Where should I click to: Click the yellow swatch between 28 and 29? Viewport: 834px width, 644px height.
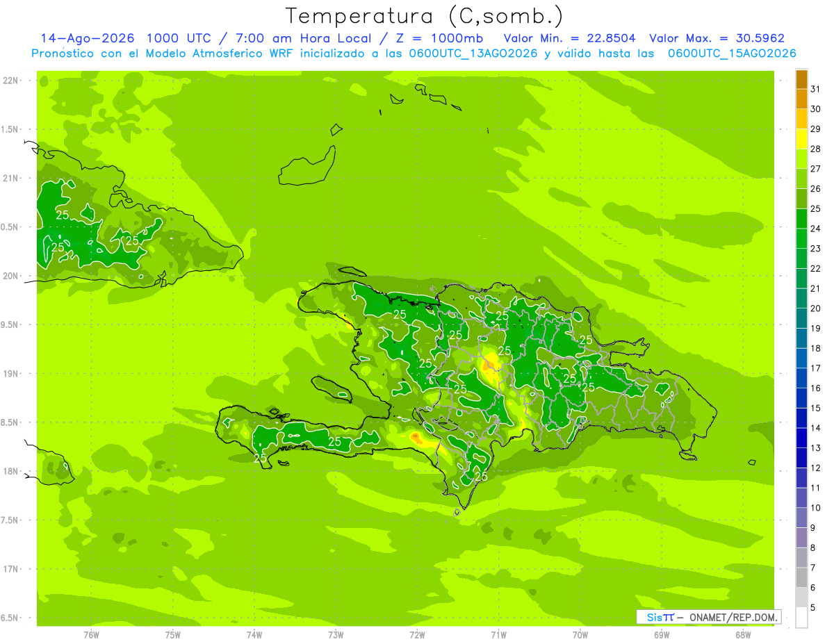tap(801, 139)
